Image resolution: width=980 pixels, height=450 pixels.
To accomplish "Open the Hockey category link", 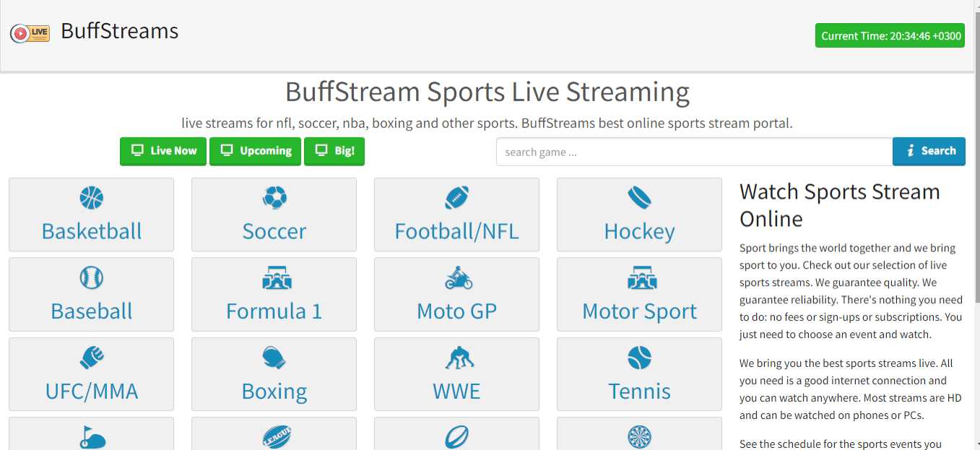I will (640, 231).
